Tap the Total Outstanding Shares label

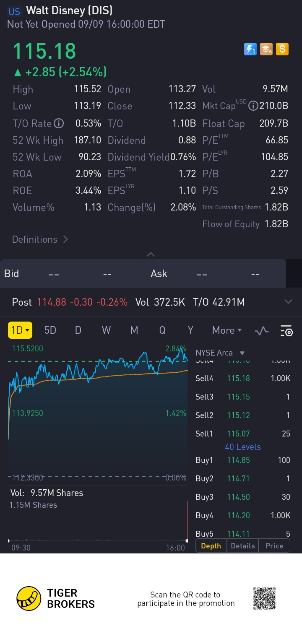pos(232,207)
